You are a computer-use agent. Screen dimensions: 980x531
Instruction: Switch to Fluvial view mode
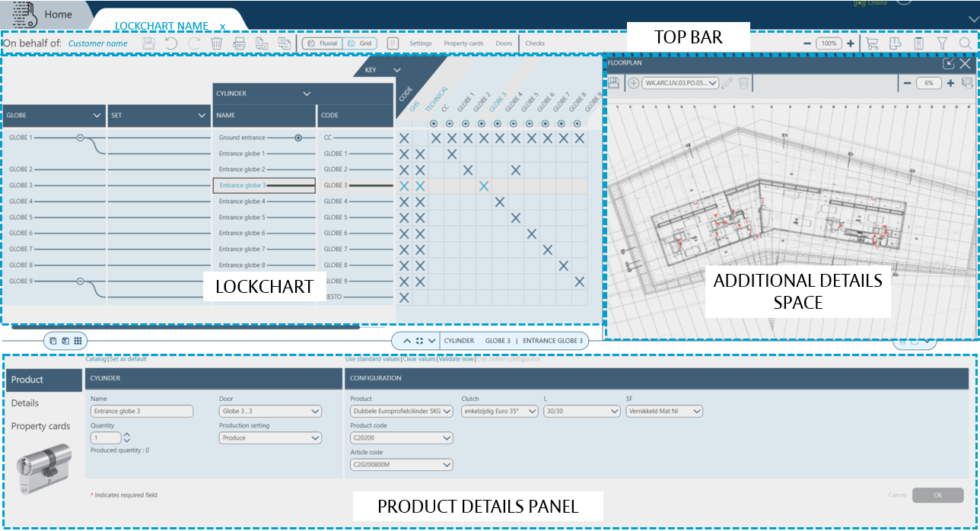click(x=322, y=43)
